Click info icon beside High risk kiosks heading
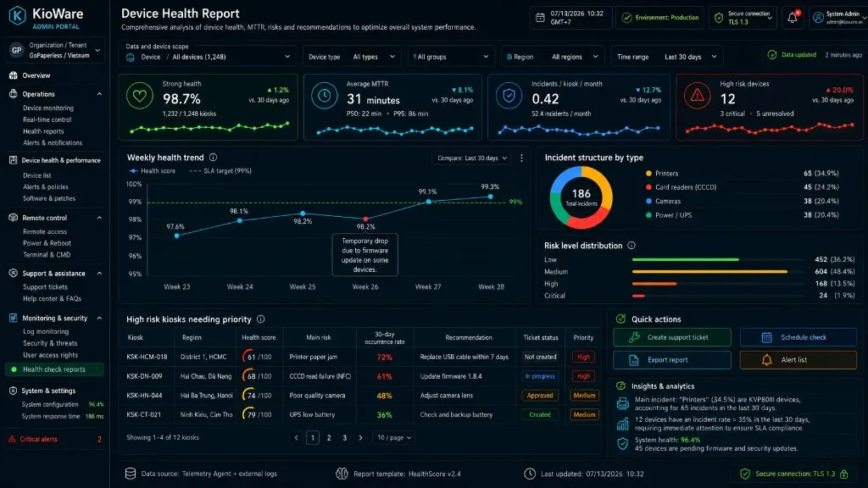Screen dimensions: 868x488 (x=261, y=319)
